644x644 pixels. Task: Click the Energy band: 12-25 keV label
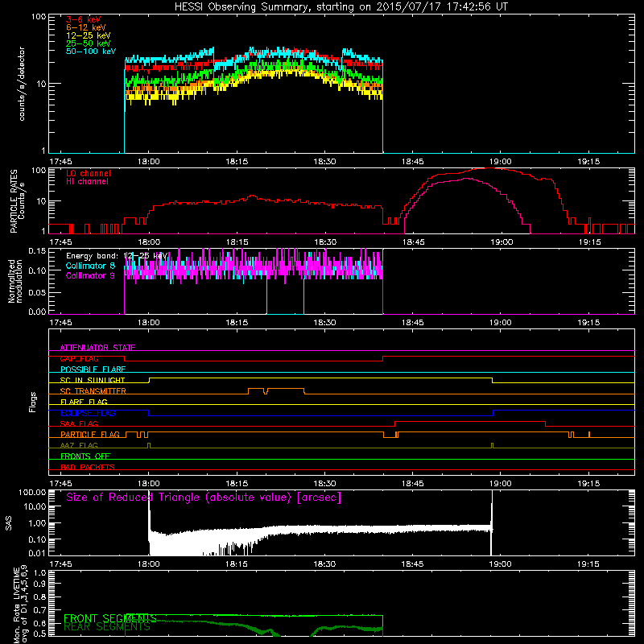(x=117, y=256)
